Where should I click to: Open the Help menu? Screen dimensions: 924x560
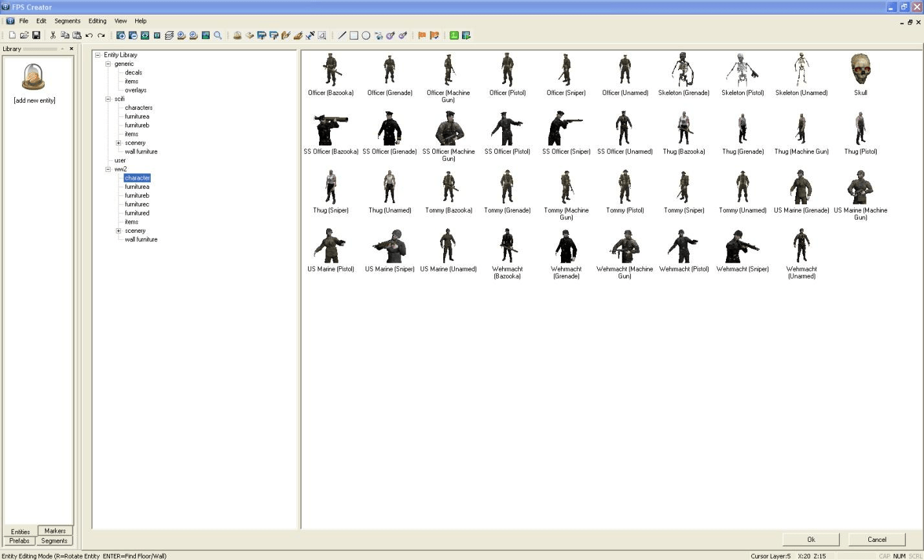point(140,21)
